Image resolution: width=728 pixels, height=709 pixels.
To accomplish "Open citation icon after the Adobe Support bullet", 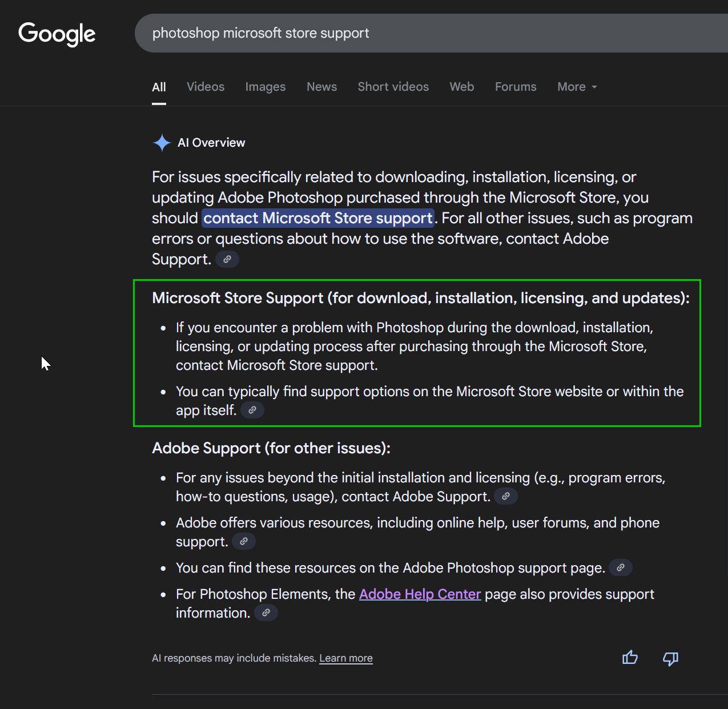I will (505, 496).
